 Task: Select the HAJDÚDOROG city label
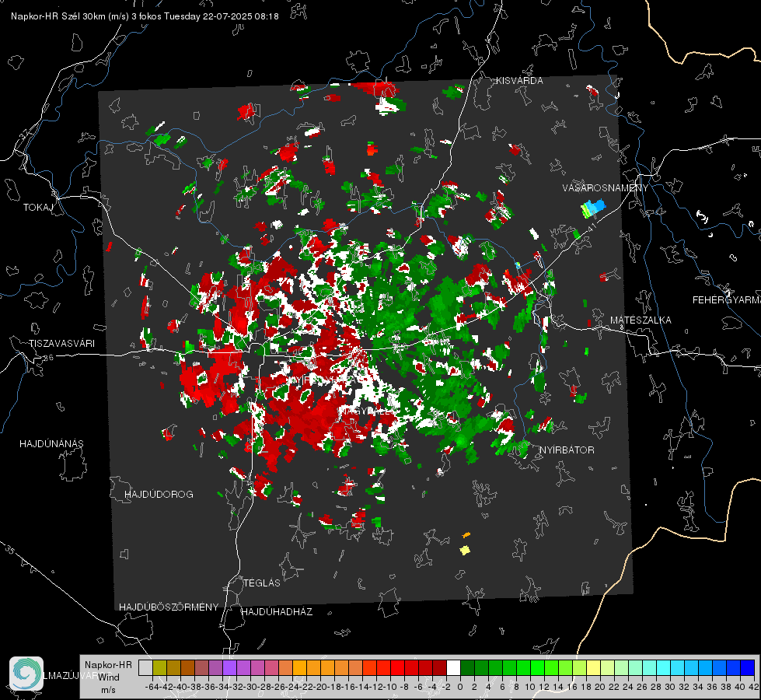tap(159, 495)
